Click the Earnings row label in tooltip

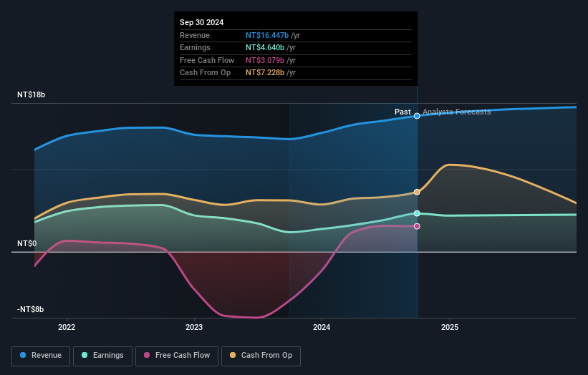tap(195, 47)
